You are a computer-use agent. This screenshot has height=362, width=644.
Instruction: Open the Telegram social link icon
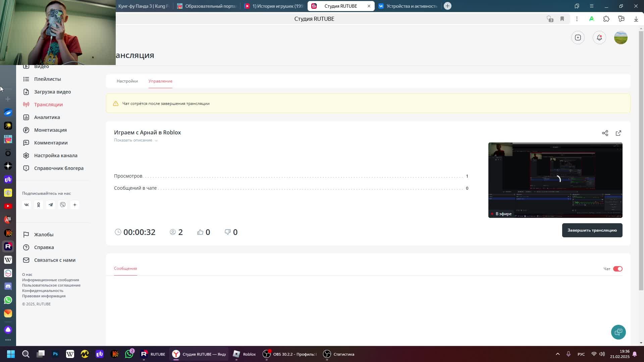(x=51, y=205)
